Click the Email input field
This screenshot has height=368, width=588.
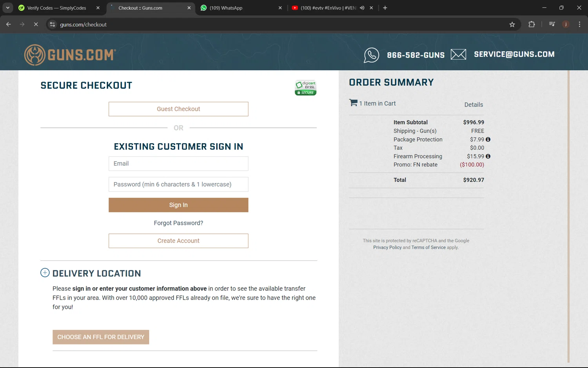coord(178,164)
